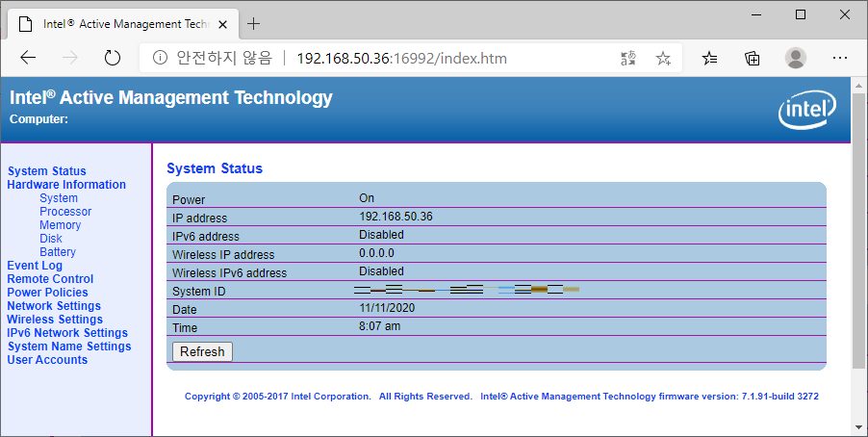Open Battery hardware page
This screenshot has height=437, width=868.
click(58, 252)
